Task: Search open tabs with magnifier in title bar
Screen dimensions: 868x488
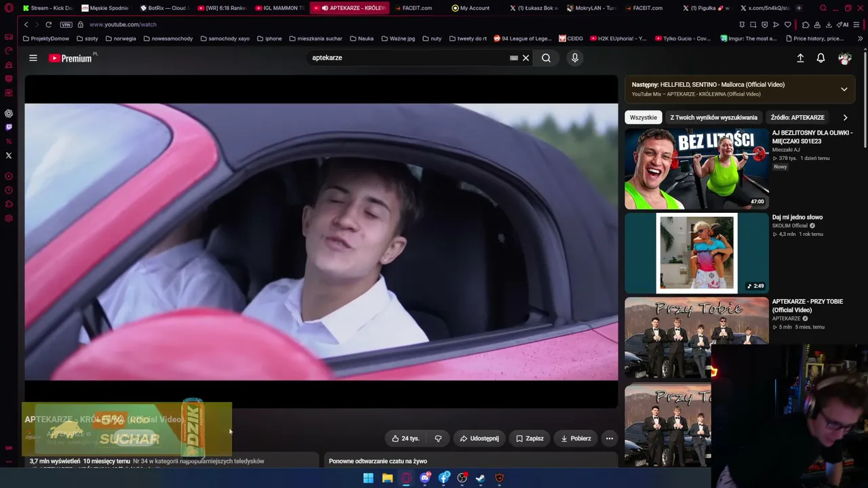Action: click(x=823, y=8)
